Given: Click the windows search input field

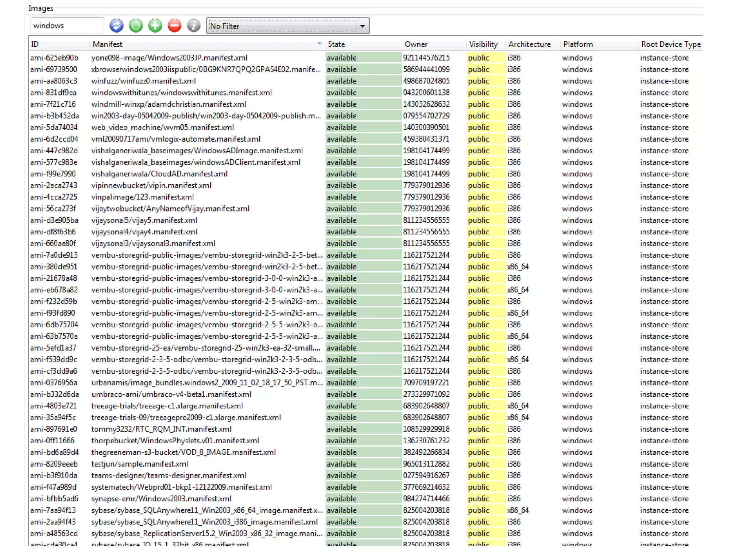Looking at the screenshot, I should [x=67, y=26].
